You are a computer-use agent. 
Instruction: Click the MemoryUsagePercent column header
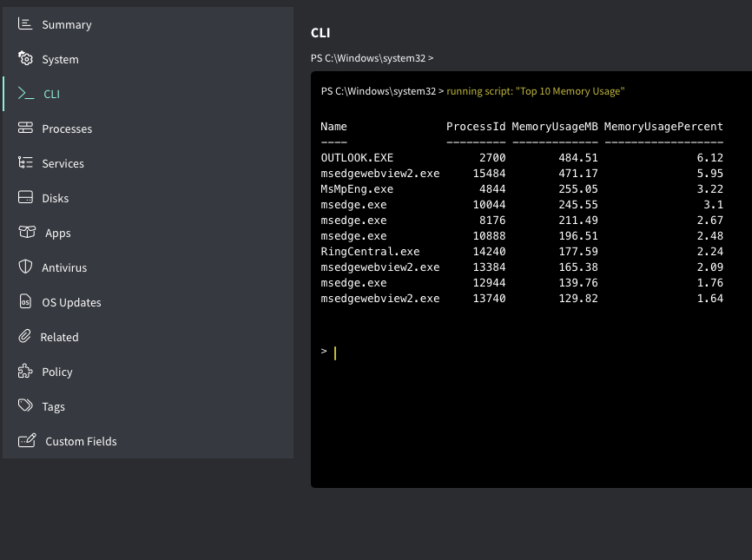point(663,127)
